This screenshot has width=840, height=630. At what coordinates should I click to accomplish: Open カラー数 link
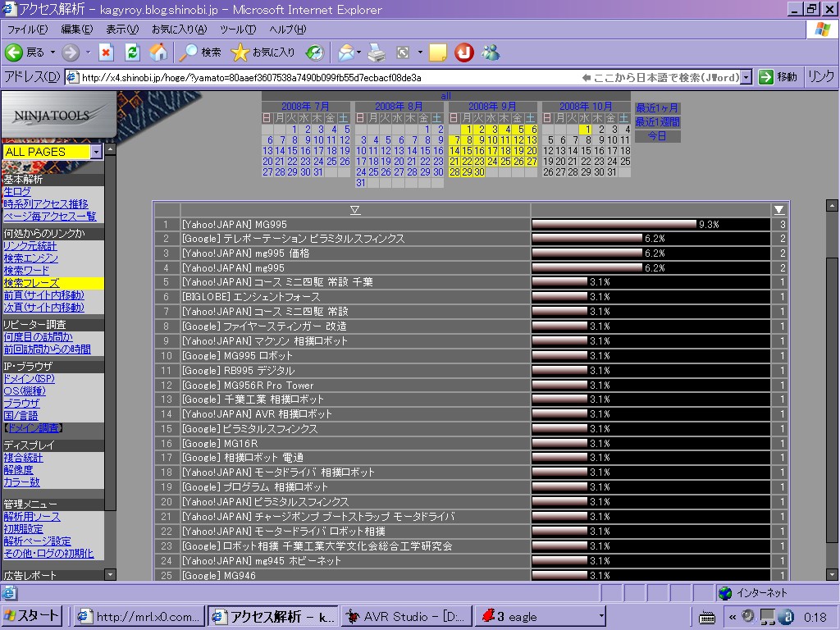(x=21, y=482)
